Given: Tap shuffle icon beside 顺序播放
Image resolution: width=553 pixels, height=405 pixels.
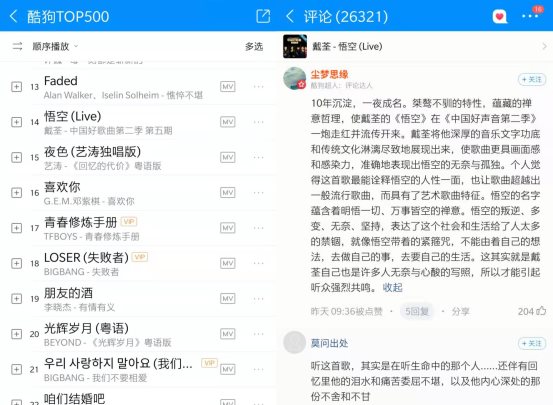Looking at the screenshot, I should click(17, 46).
